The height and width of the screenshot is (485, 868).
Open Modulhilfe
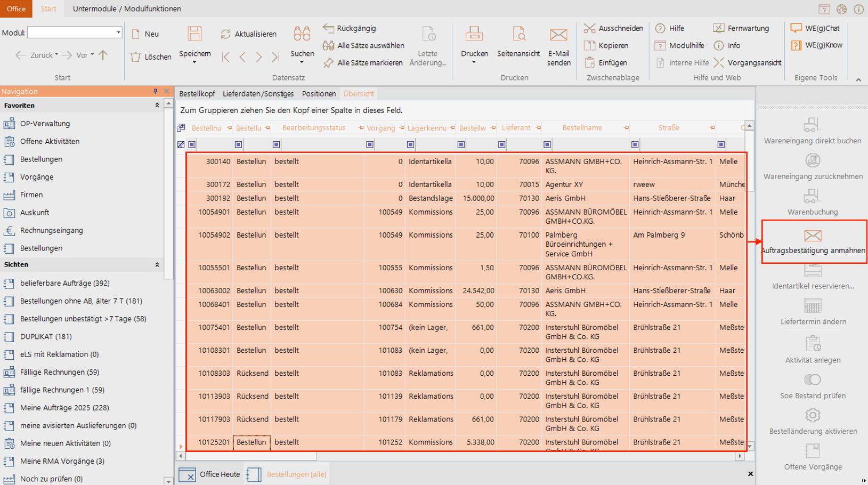click(x=679, y=46)
